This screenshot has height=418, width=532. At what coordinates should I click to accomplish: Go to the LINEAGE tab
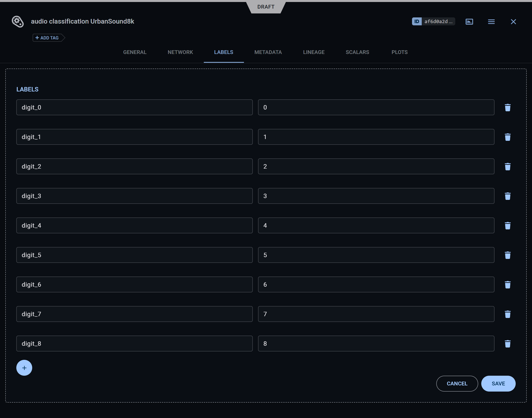313,52
